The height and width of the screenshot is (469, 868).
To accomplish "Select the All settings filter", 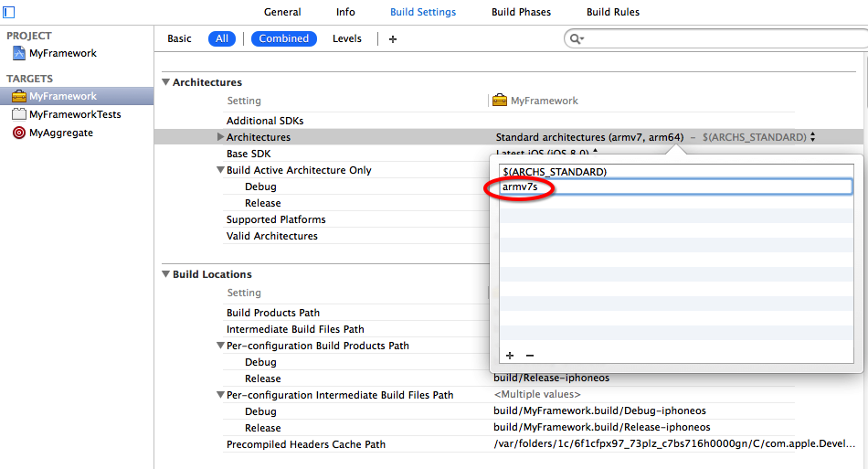I will tap(222, 38).
